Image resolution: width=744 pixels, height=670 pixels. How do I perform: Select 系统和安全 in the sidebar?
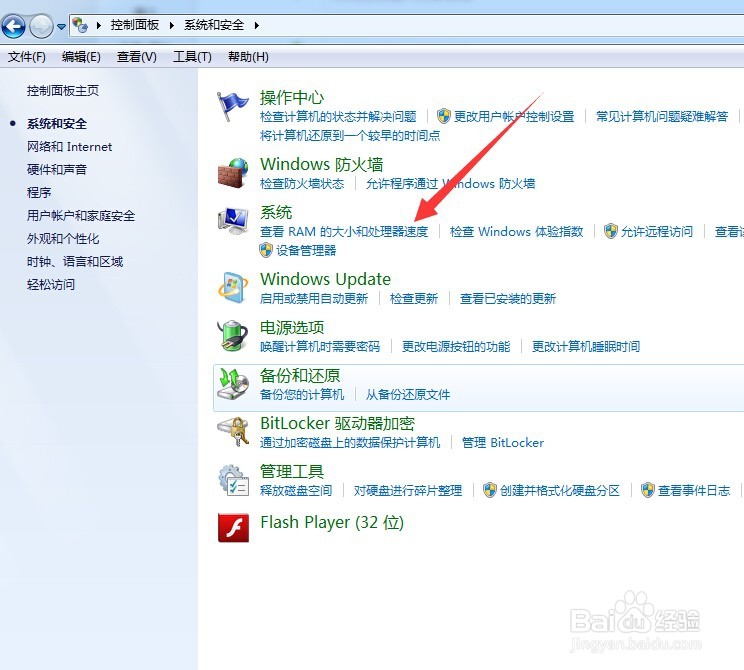[57, 124]
